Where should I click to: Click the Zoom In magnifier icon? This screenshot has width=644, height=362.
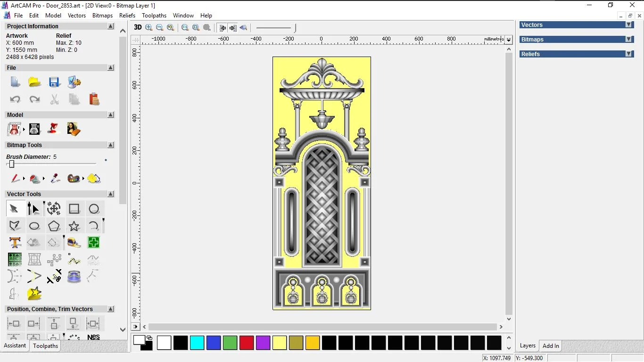pyautogui.click(x=149, y=28)
